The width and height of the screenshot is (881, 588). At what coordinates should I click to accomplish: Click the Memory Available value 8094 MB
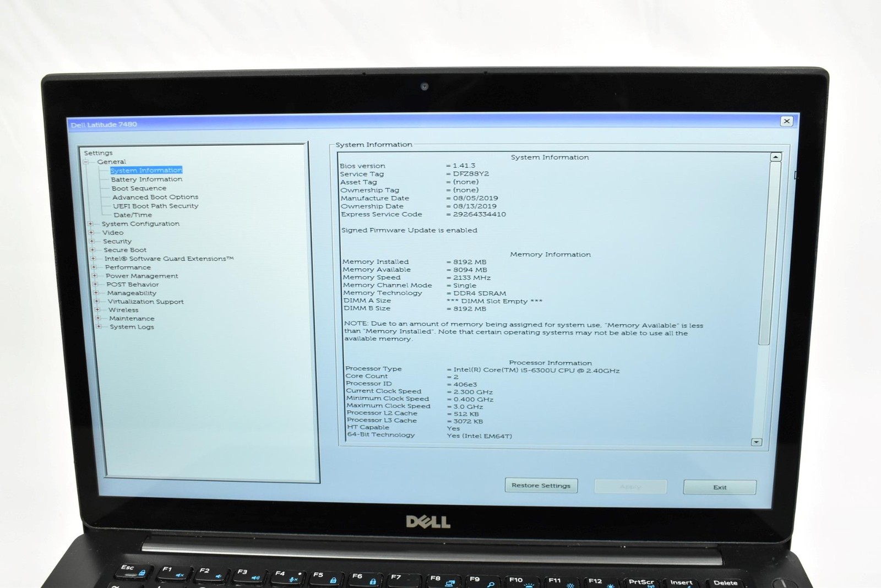(470, 270)
